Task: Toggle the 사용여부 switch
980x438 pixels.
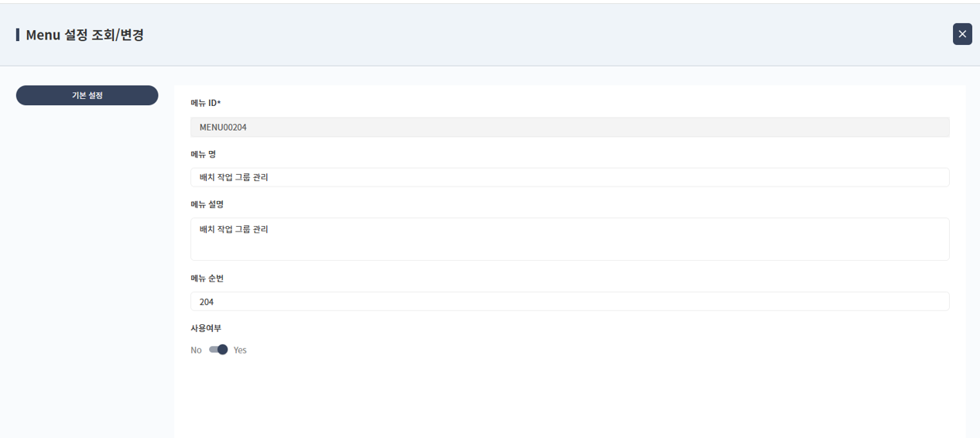Action: (x=218, y=350)
